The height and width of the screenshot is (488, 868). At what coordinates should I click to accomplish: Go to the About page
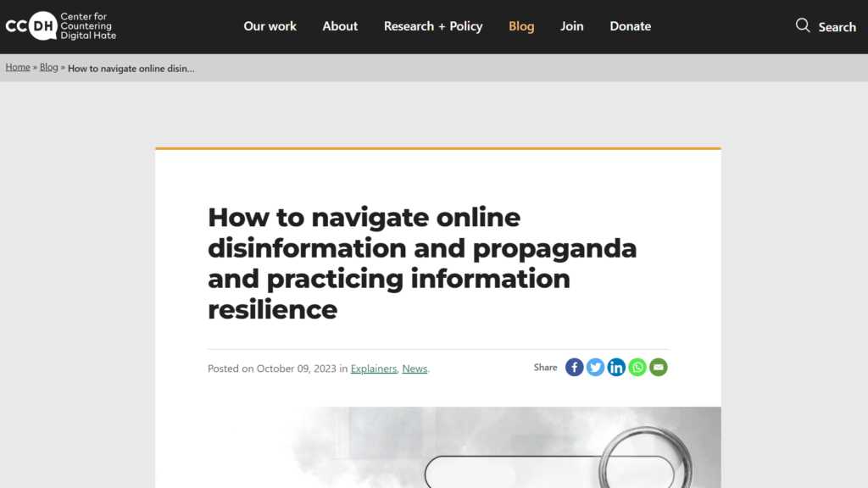coord(340,26)
